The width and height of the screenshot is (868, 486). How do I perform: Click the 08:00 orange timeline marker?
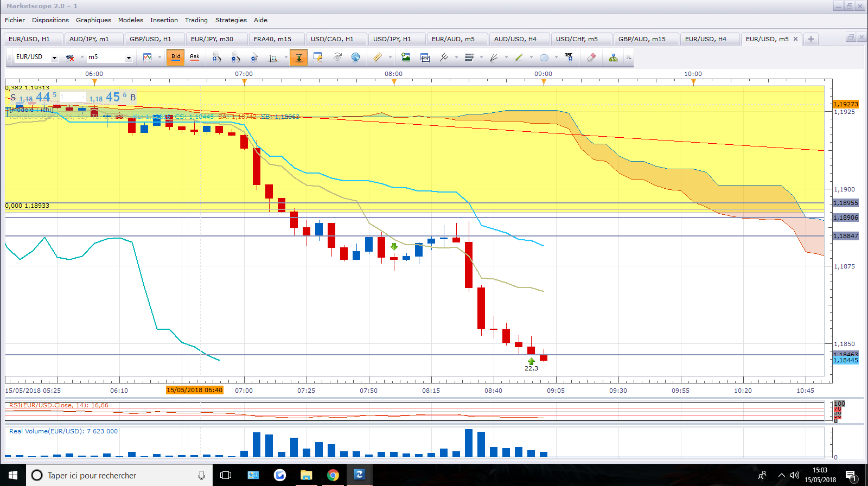394,82
